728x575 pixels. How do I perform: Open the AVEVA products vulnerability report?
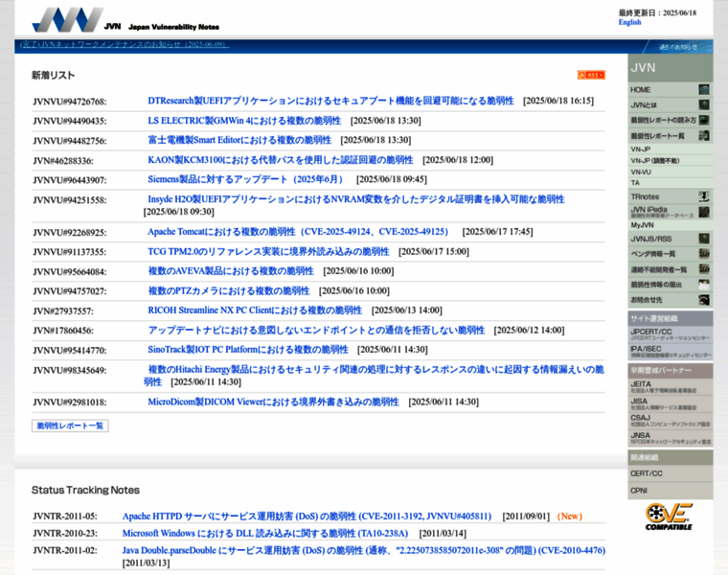point(231,271)
